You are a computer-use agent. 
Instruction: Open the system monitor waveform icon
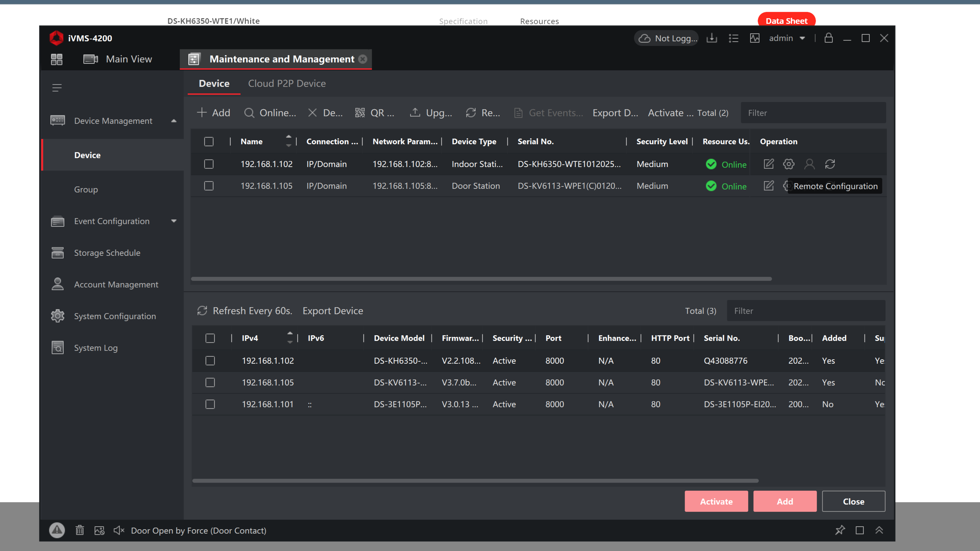click(755, 38)
